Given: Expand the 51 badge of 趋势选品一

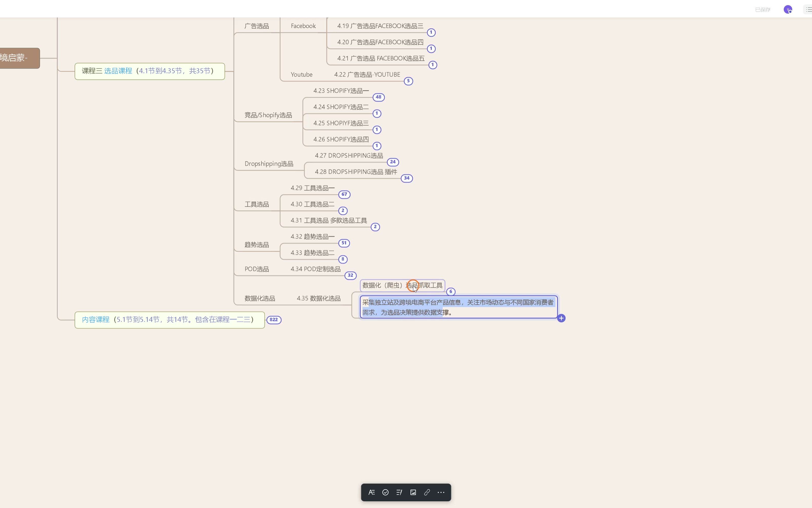Looking at the screenshot, I should tap(344, 243).
